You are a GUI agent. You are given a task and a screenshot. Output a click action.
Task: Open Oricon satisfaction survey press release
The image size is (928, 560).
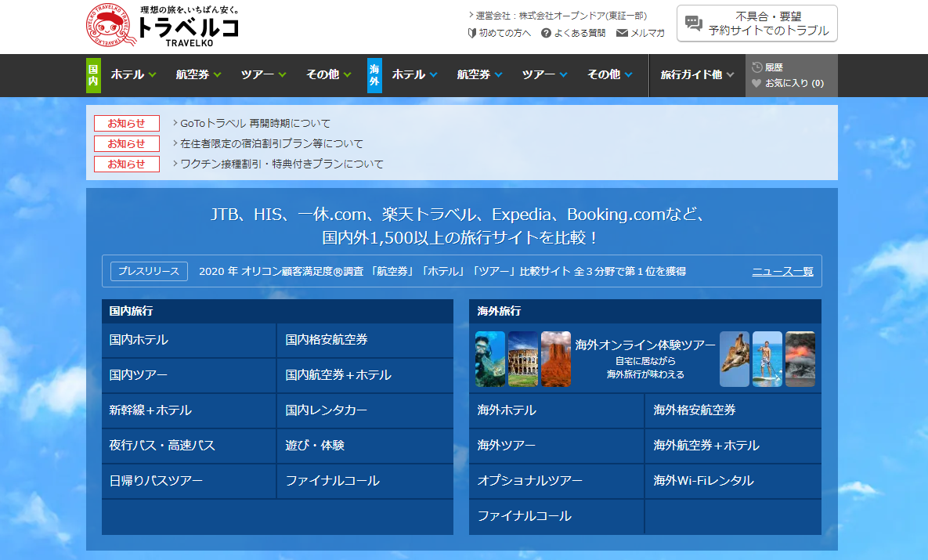(442, 271)
